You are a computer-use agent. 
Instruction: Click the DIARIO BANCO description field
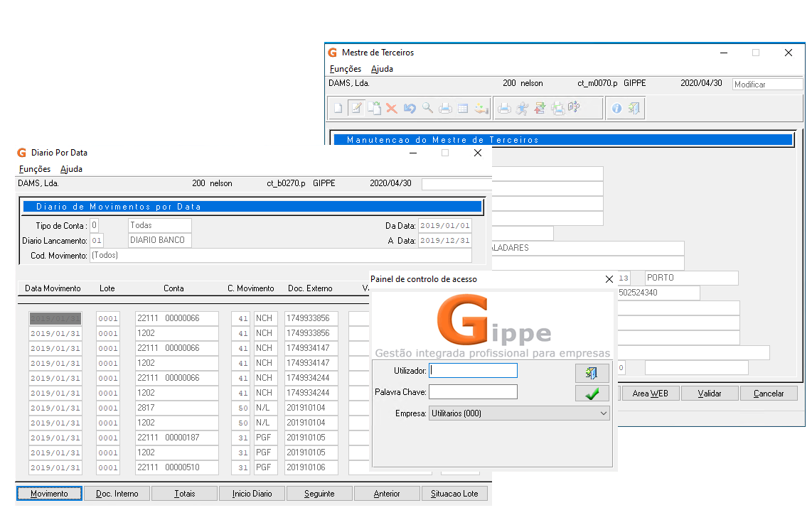click(160, 240)
